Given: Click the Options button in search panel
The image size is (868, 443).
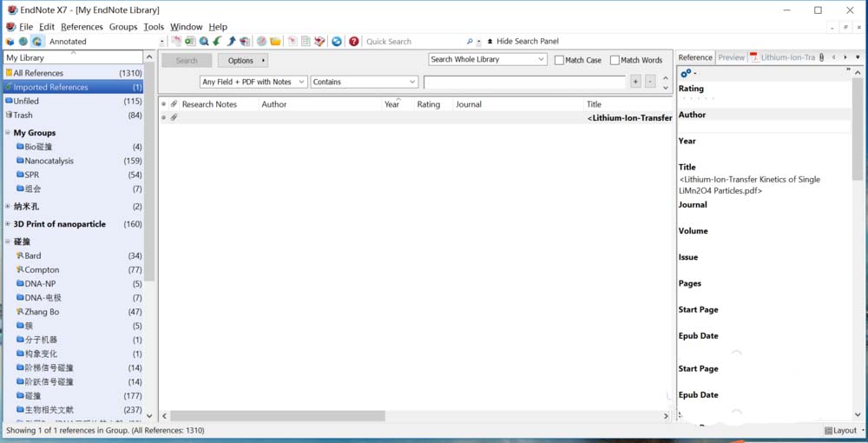Looking at the screenshot, I should (x=243, y=60).
